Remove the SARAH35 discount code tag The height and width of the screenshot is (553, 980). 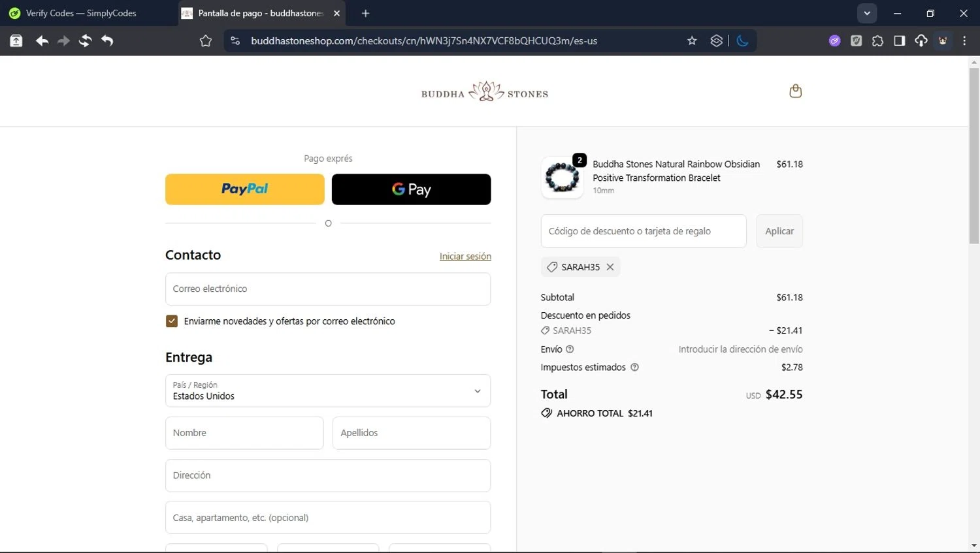tap(610, 267)
